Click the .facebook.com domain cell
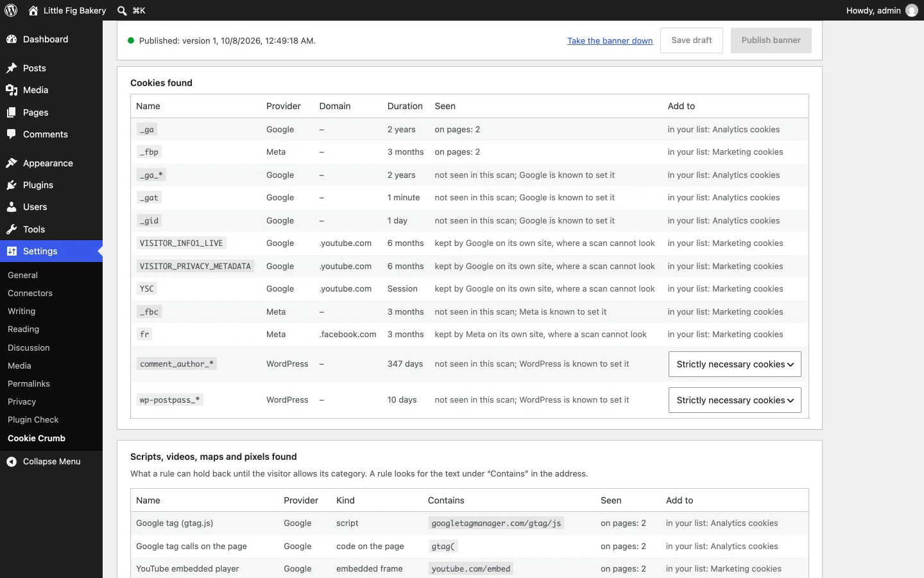The height and width of the screenshot is (578, 924). [348, 335]
